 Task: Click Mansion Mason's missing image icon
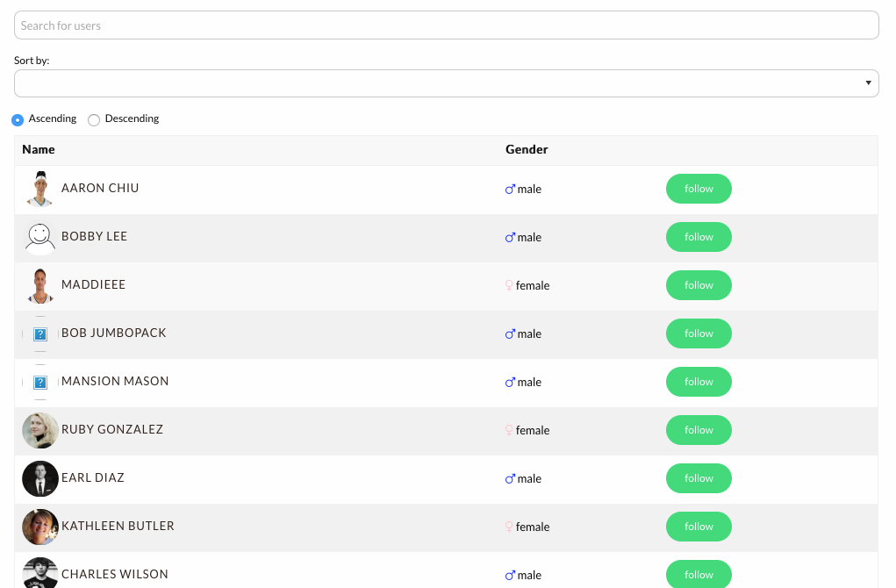coord(40,382)
